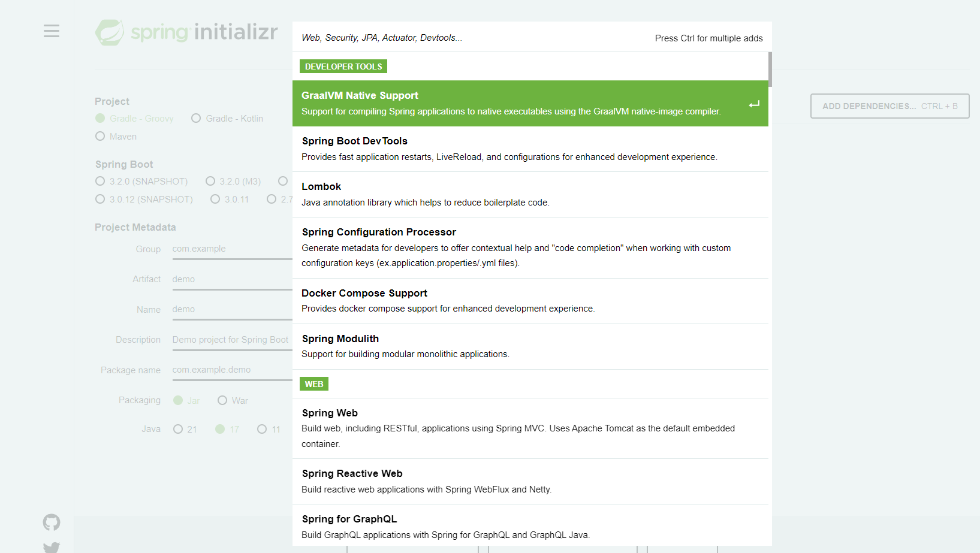Add Spring Web dependency
Viewport: 980px width, 553px height.
(x=530, y=428)
